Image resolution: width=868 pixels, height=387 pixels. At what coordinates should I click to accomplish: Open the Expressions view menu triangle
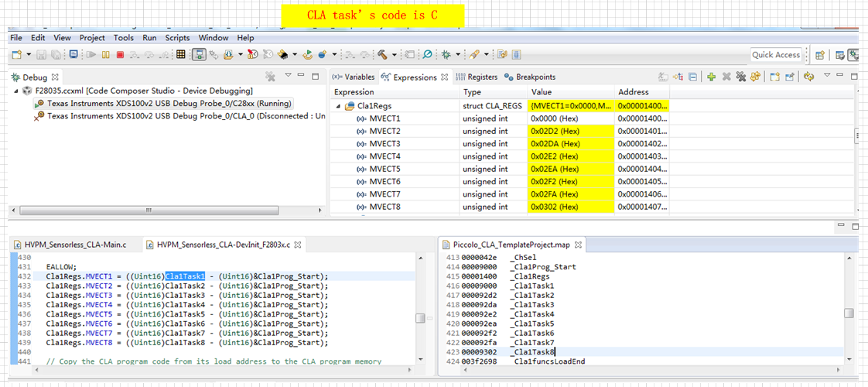point(827,75)
